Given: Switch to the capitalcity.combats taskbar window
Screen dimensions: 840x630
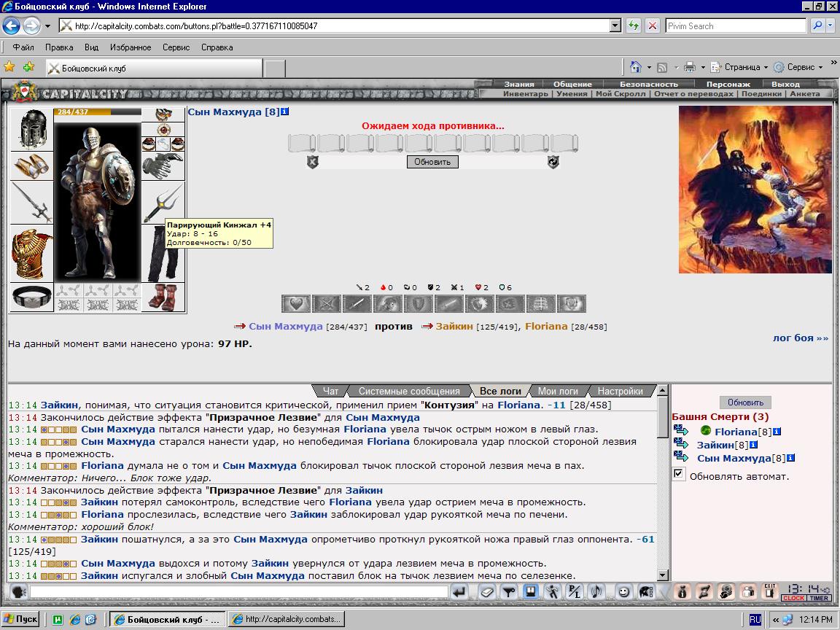Looking at the screenshot, I should [x=287, y=619].
